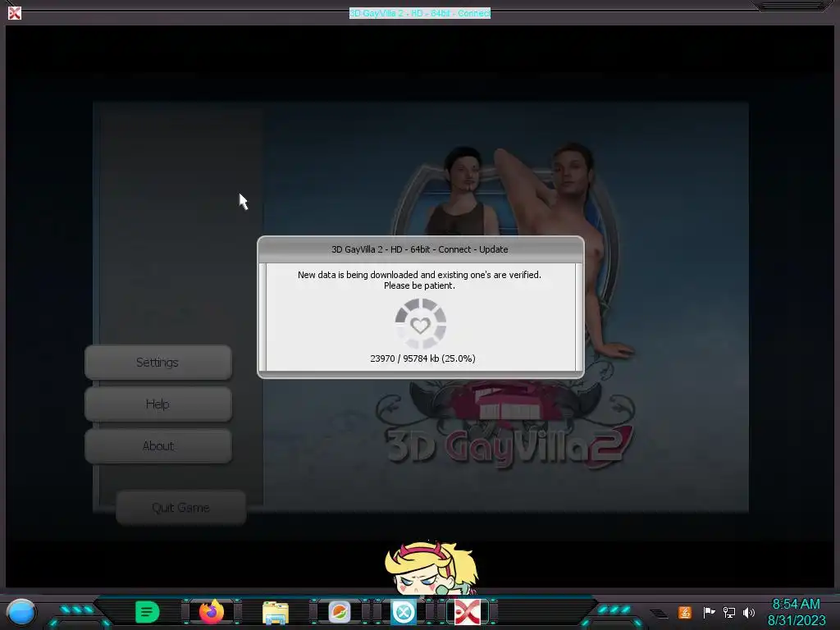Open the orange-green leaf app in taskbar
The height and width of the screenshot is (630, 840).
(339, 612)
